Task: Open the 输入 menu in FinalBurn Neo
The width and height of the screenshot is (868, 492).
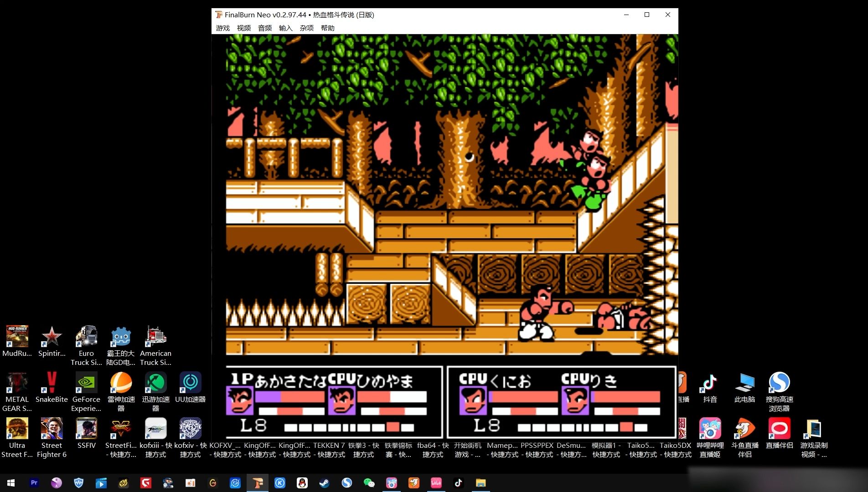Action: [x=285, y=28]
